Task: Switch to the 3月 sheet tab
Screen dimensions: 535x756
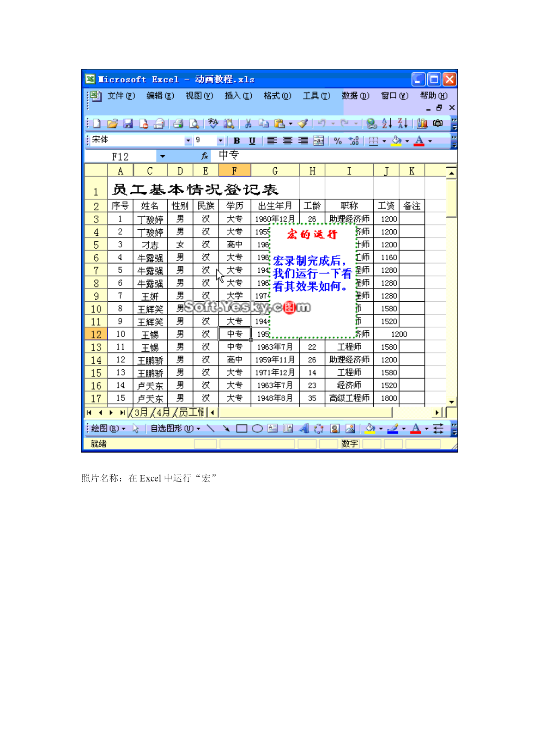Action: tap(141, 412)
